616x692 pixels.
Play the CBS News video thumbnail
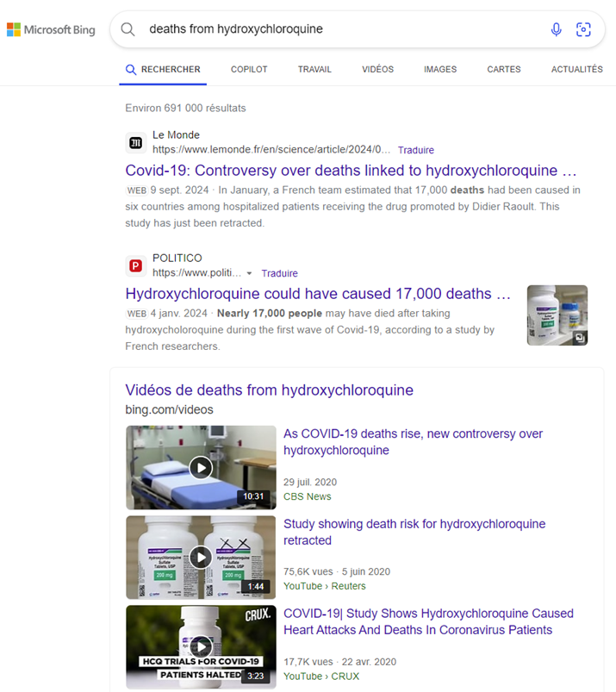click(x=202, y=467)
